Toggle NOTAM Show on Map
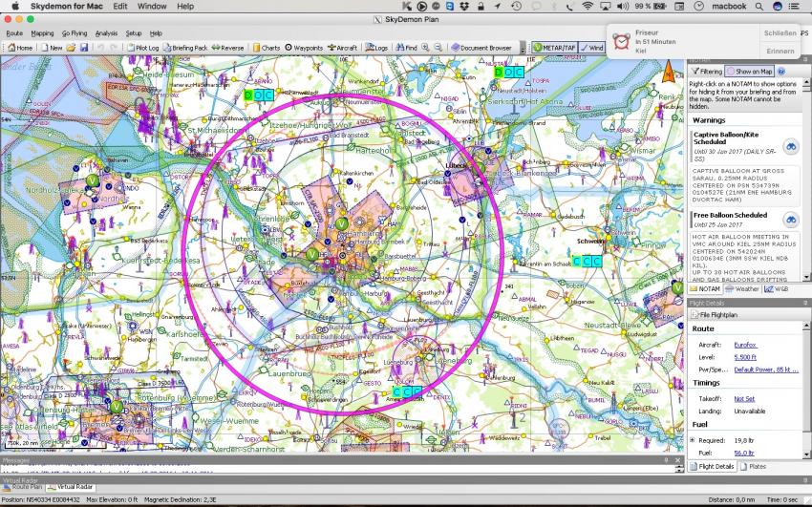The width and height of the screenshot is (812, 507). (x=749, y=72)
